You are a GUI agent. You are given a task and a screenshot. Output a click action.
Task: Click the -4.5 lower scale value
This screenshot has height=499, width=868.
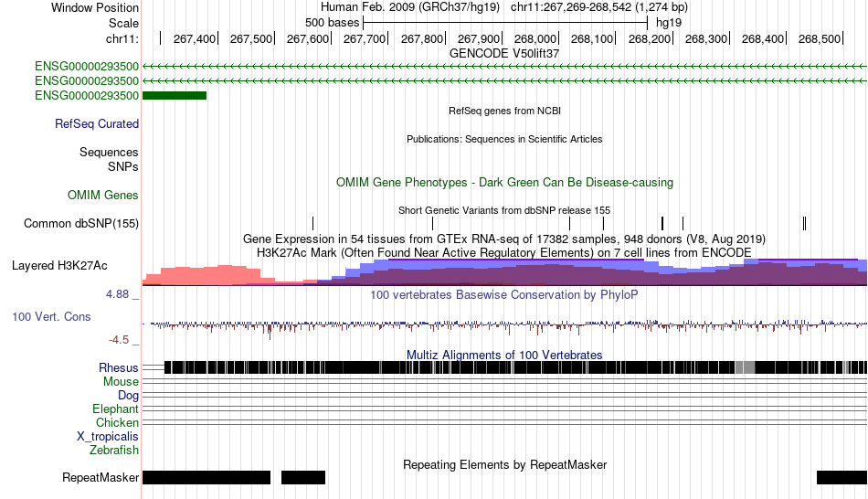click(x=118, y=339)
